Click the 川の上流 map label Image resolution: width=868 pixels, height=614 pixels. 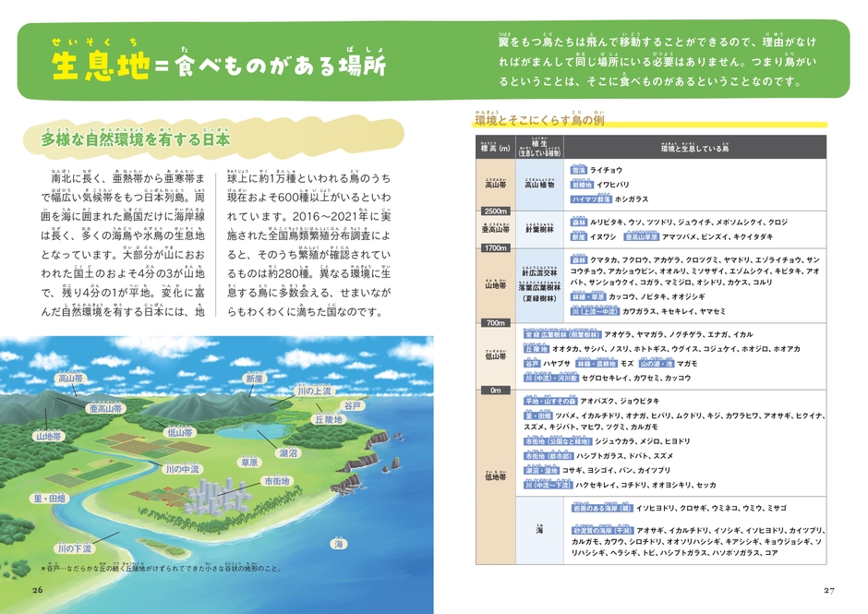coord(314,391)
